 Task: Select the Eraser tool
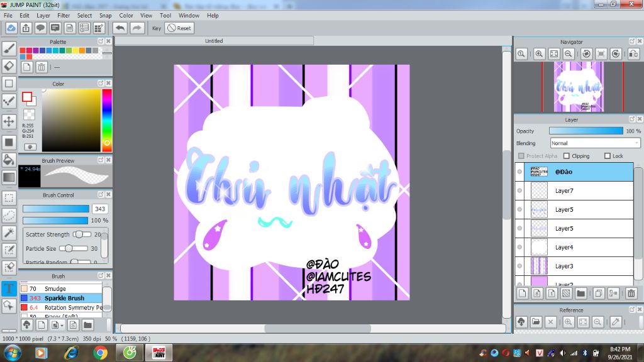(x=9, y=65)
